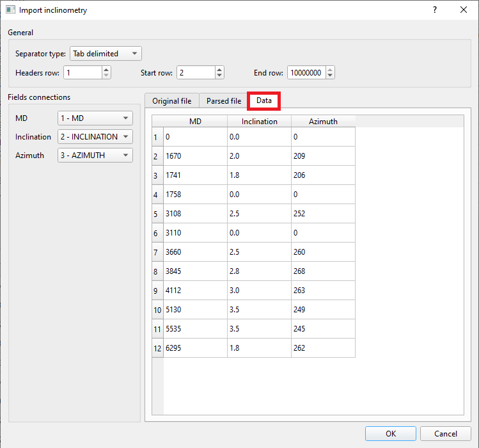Select the MD cell with value 1741
The width and height of the screenshot is (479, 448).
[196, 175]
